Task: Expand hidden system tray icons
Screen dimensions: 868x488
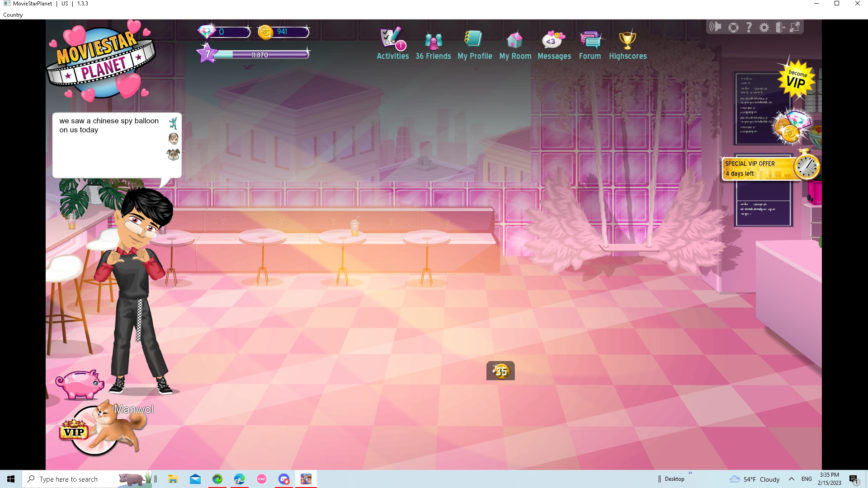Action: click(792, 479)
